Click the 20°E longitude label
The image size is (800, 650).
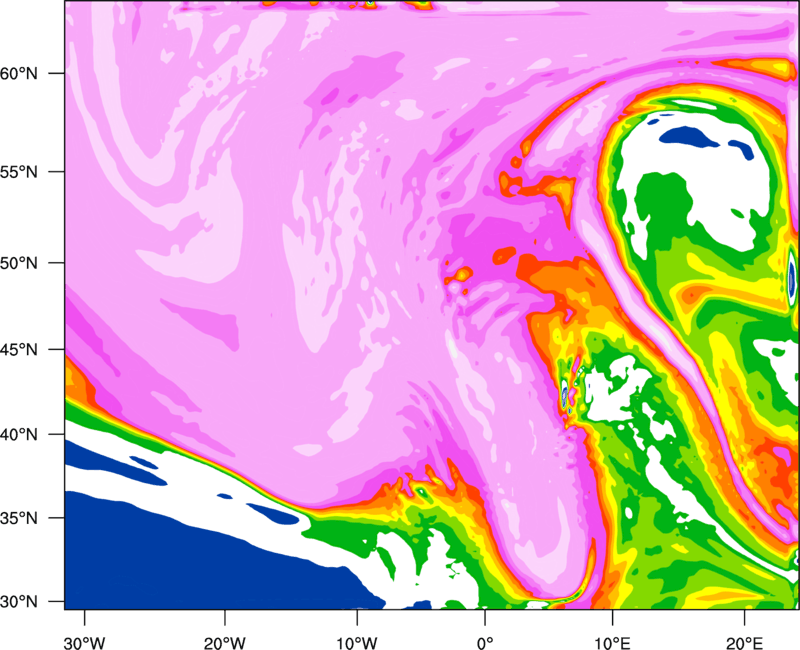coord(744,643)
